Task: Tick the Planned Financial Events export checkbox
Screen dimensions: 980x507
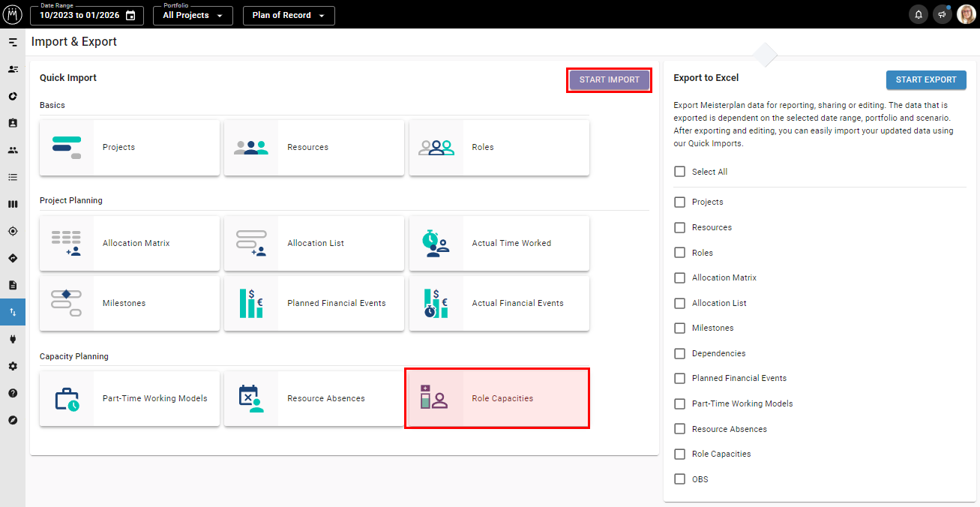Action: point(680,378)
